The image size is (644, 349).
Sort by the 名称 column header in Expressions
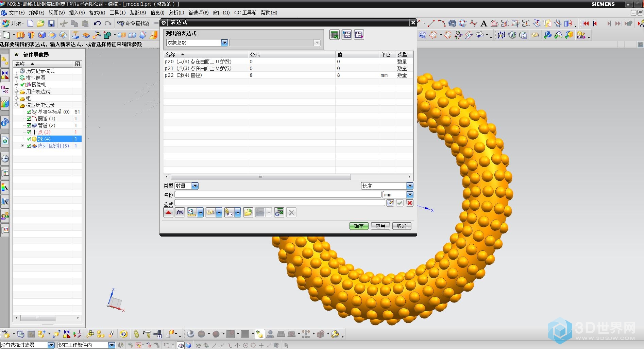(x=205, y=54)
